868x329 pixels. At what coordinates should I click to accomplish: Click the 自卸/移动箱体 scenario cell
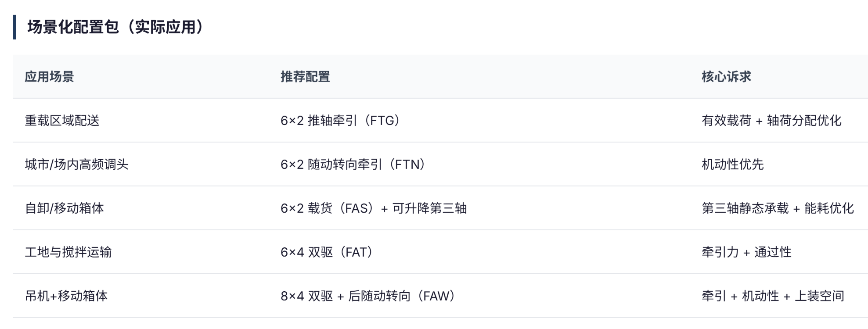pyautogui.click(x=64, y=208)
